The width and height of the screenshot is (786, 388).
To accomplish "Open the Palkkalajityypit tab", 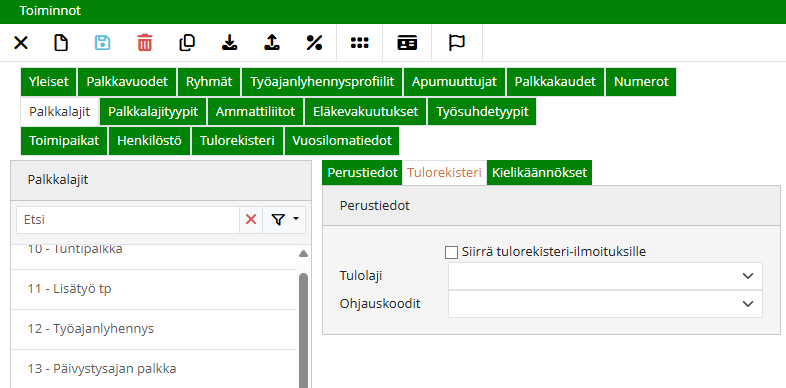I will pos(153,111).
